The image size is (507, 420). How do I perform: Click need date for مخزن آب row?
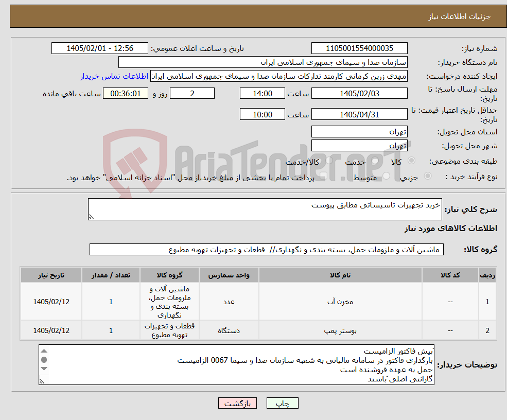(51, 302)
